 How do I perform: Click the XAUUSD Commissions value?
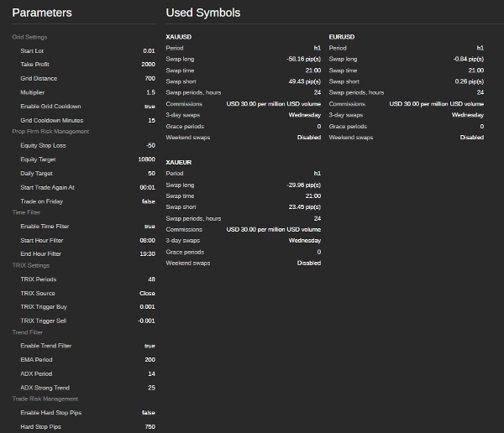coord(274,104)
